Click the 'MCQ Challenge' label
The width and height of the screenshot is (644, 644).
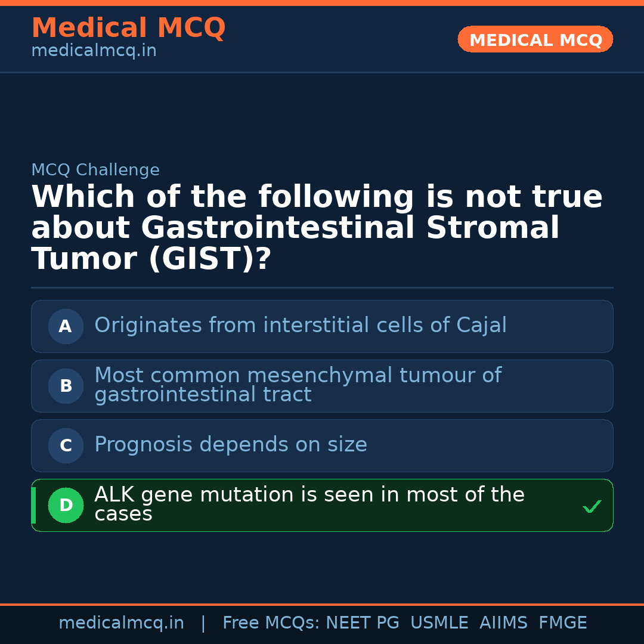click(x=95, y=170)
